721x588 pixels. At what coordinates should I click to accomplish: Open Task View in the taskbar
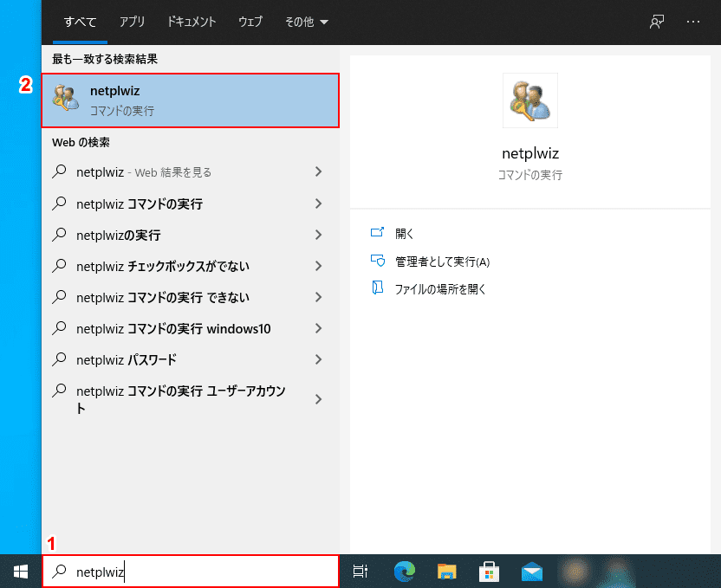360,572
